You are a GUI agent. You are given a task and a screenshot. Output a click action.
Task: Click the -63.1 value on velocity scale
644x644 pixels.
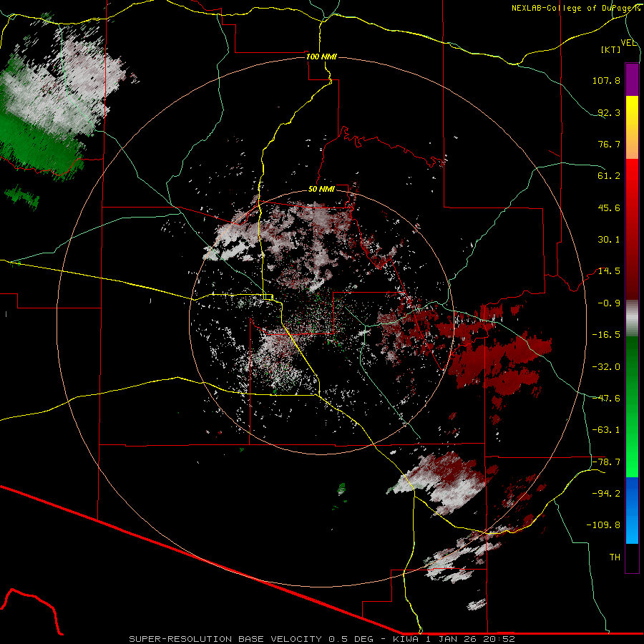pos(606,430)
